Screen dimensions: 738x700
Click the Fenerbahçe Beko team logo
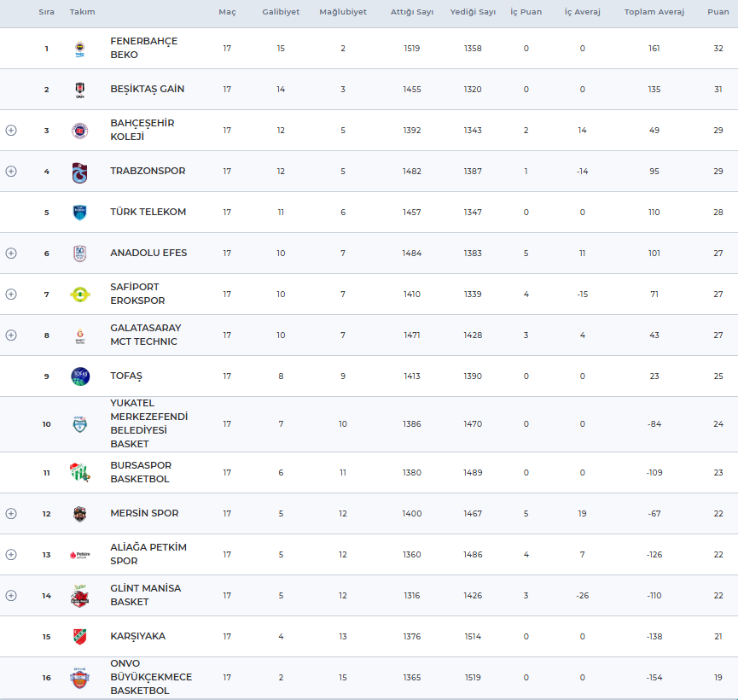pyautogui.click(x=79, y=49)
